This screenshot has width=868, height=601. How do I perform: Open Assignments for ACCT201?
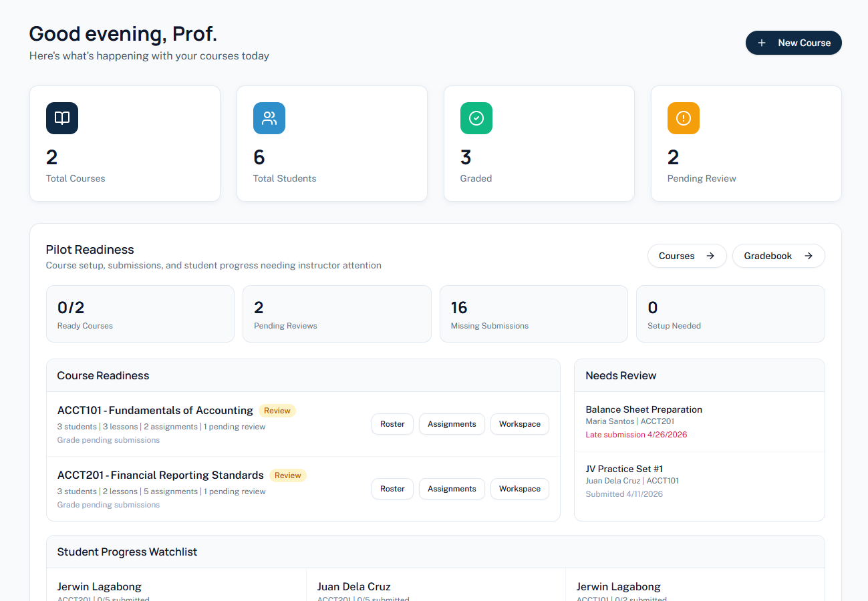[452, 489]
